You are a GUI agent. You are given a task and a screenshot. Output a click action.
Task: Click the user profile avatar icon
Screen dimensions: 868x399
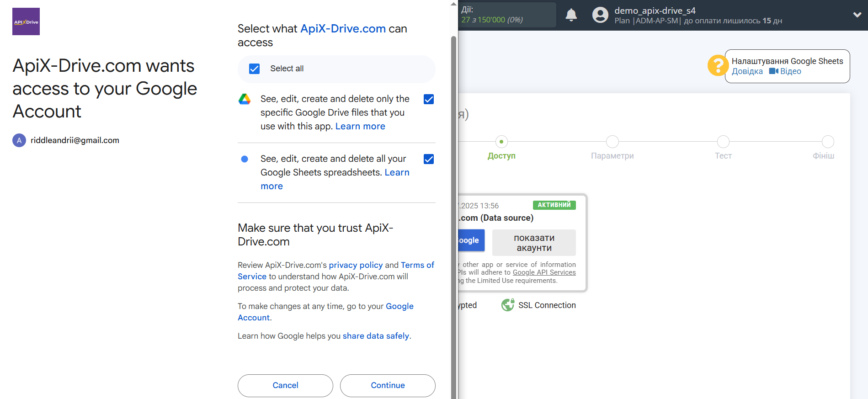pyautogui.click(x=600, y=15)
